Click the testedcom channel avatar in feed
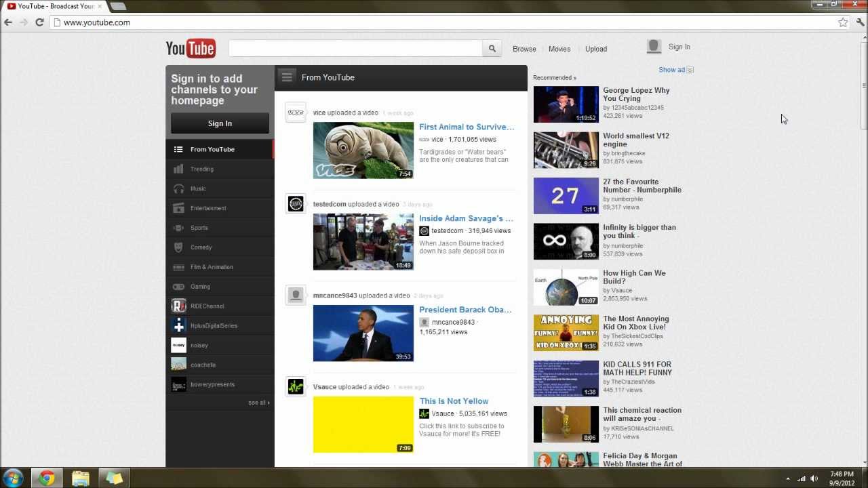The height and width of the screenshot is (488, 868). [x=296, y=204]
